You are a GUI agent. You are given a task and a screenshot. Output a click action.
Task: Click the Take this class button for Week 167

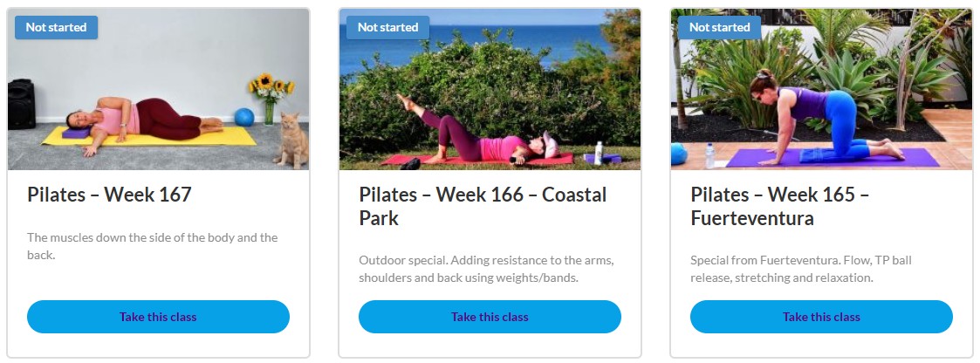tap(158, 317)
